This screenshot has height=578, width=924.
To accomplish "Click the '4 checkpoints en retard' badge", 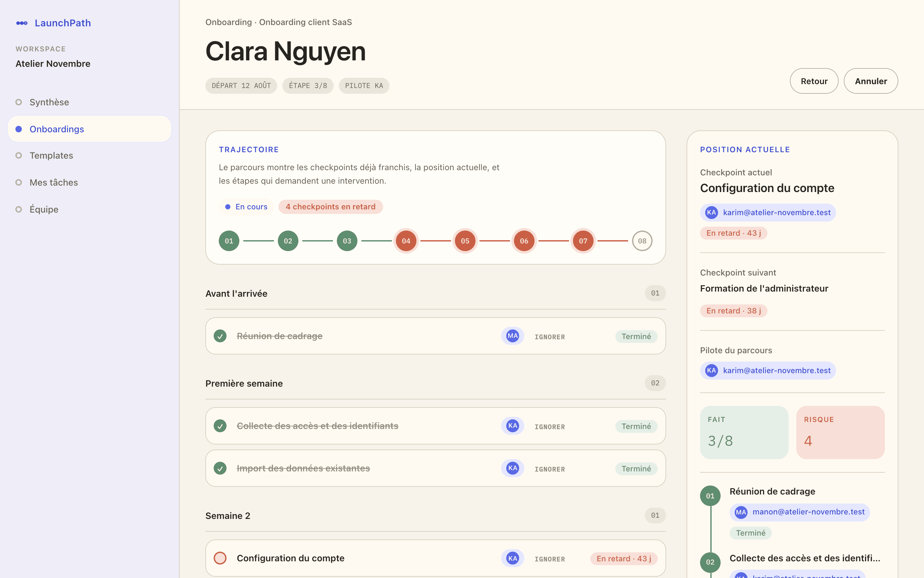I will (x=331, y=207).
